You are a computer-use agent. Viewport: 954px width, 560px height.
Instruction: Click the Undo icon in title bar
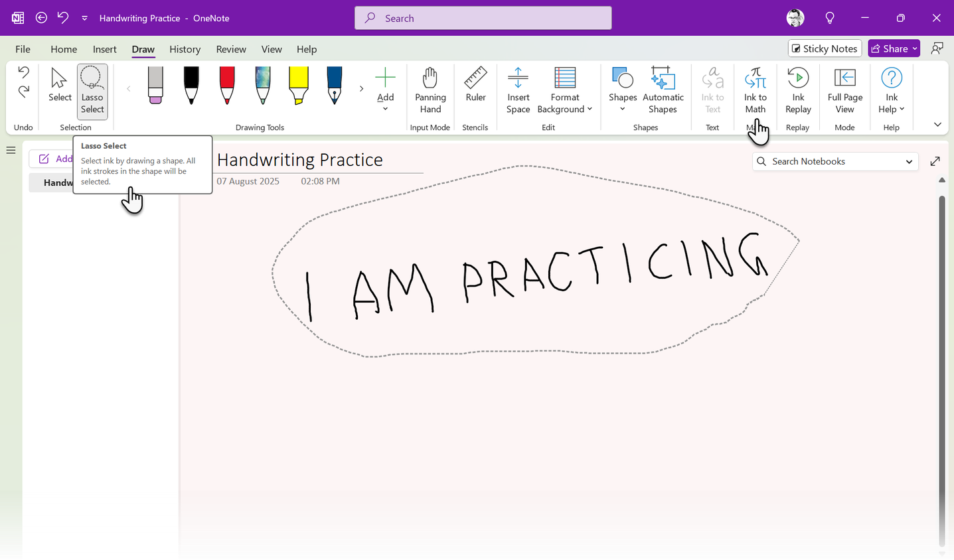click(x=63, y=18)
